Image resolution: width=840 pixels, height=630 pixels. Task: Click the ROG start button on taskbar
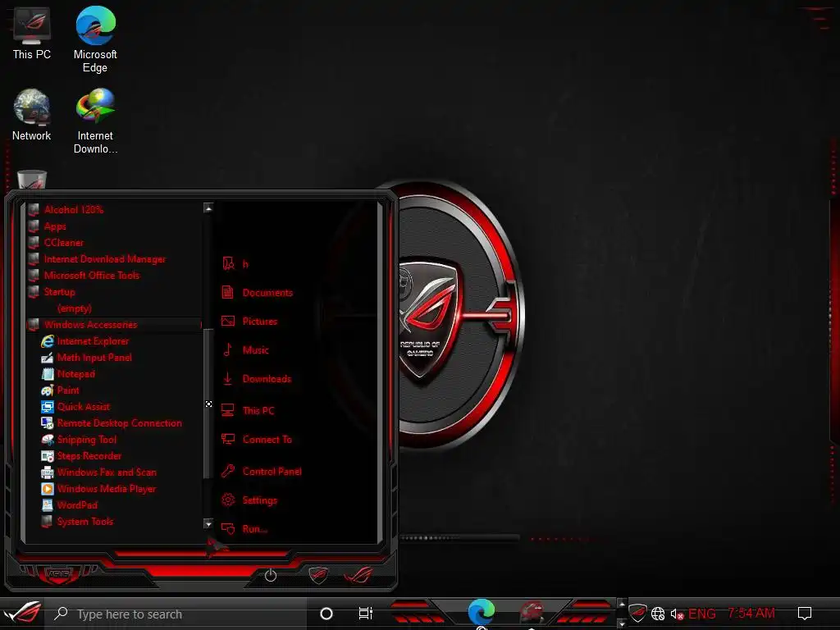[22, 614]
